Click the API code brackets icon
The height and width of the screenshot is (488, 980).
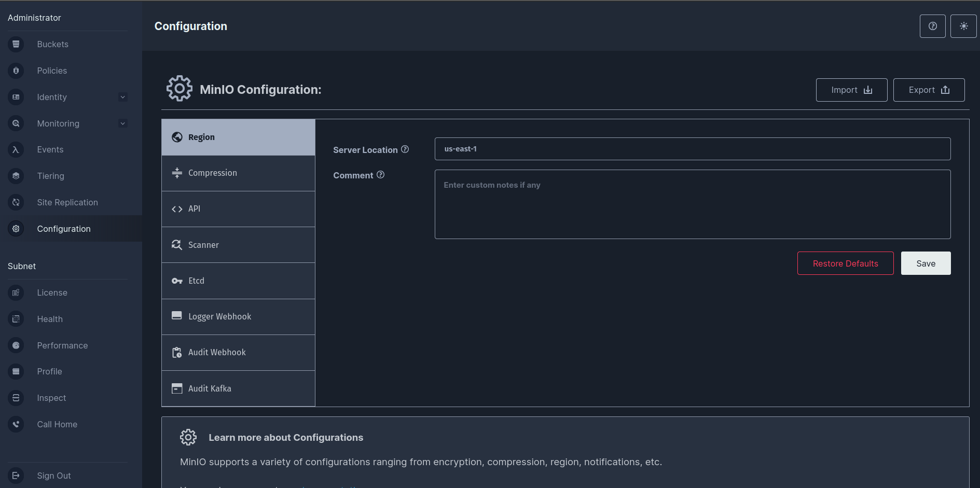click(x=177, y=209)
